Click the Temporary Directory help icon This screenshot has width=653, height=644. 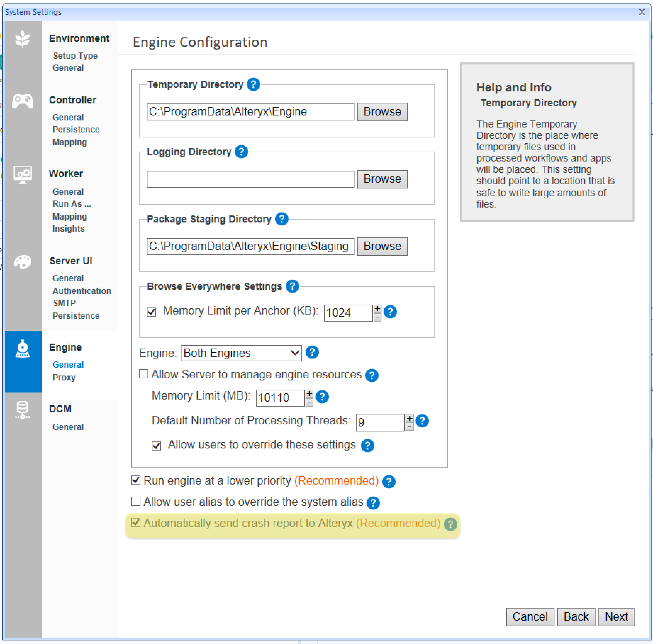[x=253, y=85]
